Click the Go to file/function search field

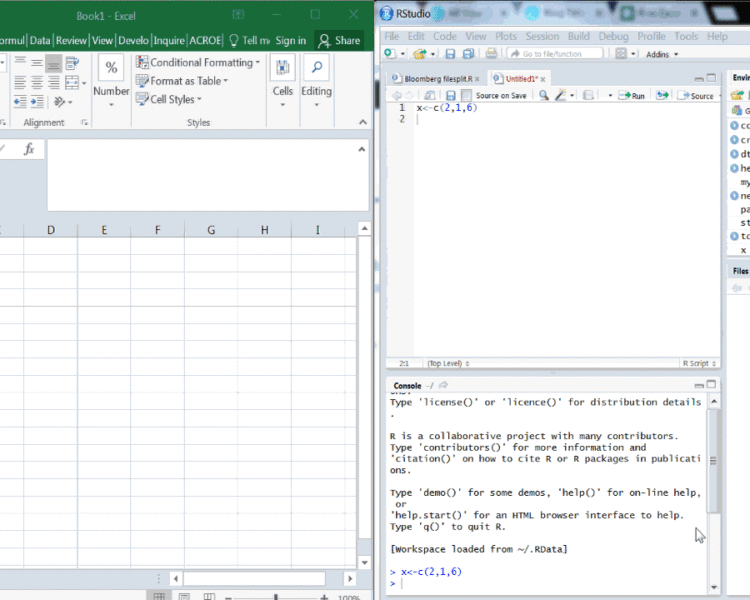point(554,54)
